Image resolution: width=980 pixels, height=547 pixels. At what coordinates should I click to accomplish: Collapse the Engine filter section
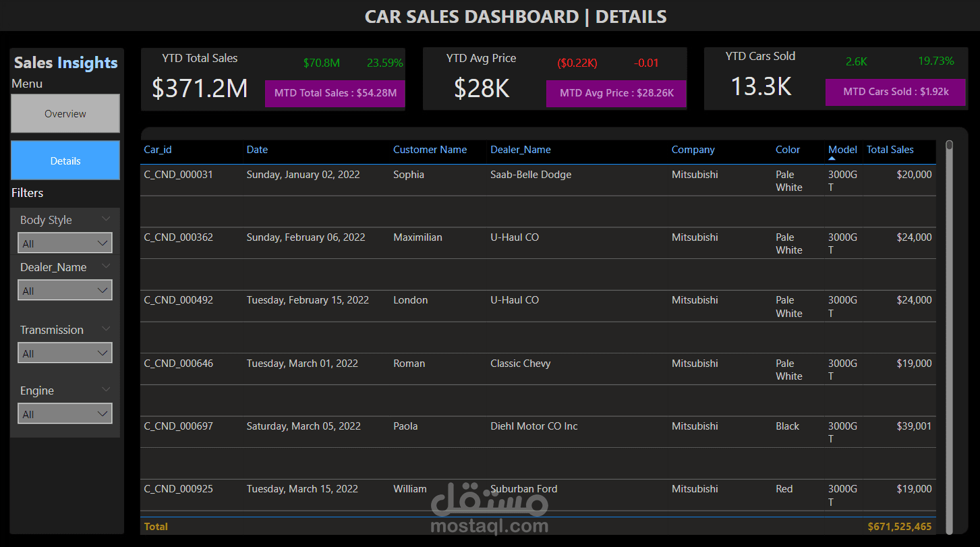(105, 389)
